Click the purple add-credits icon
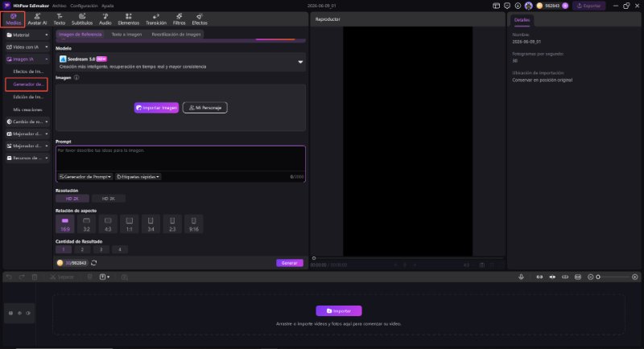This screenshot has width=644, height=349. point(565,6)
